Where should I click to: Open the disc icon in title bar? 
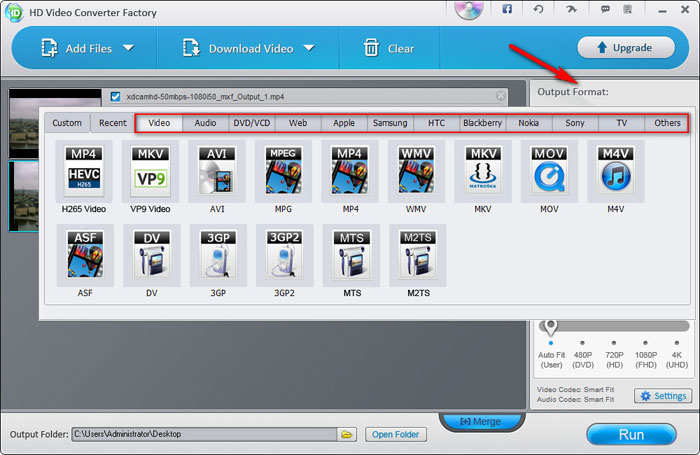pyautogui.click(x=469, y=9)
